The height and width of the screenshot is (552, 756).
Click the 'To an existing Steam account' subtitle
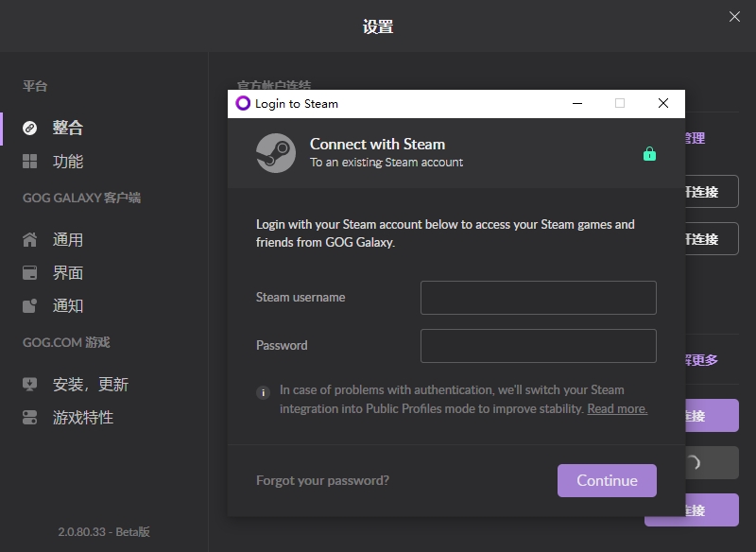coord(387,163)
